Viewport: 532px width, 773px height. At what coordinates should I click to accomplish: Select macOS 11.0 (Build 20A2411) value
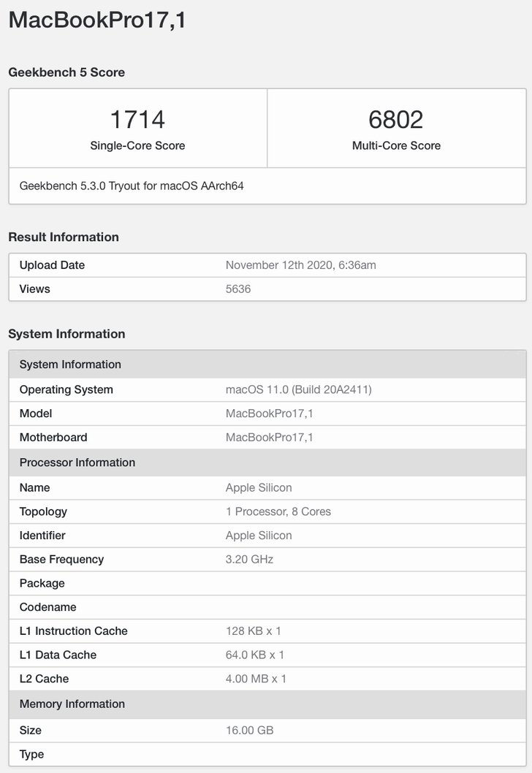[299, 390]
